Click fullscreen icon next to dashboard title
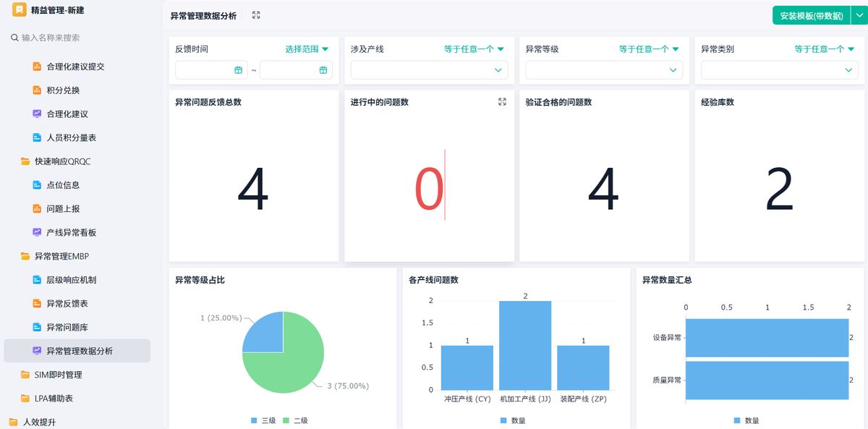Screen dimensions: 868x429 point(256,15)
